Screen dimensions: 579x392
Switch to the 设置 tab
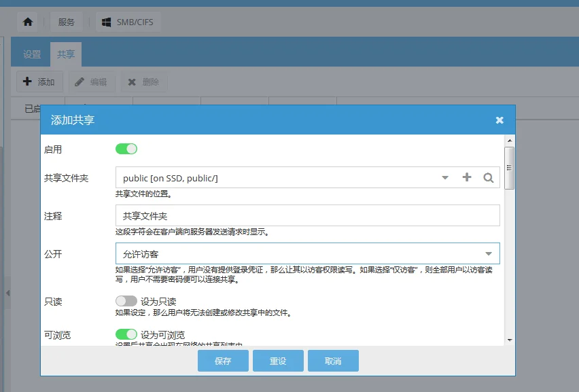click(32, 54)
